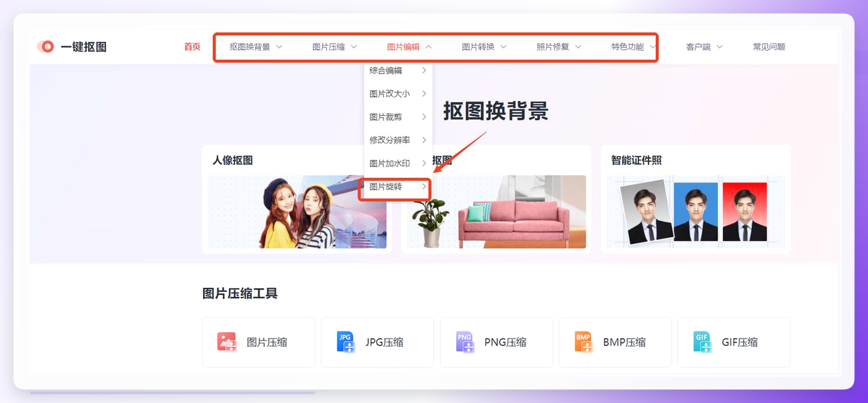The image size is (868, 403).
Task: Expand the 图片改大小 submenu arrow
Action: pos(424,94)
